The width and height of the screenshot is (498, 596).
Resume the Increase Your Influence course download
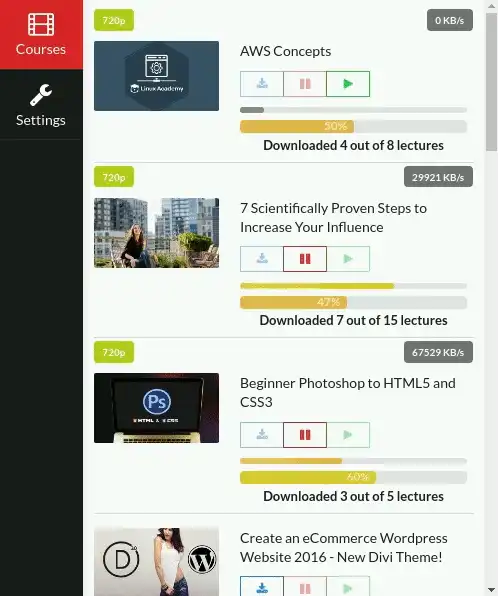[348, 259]
